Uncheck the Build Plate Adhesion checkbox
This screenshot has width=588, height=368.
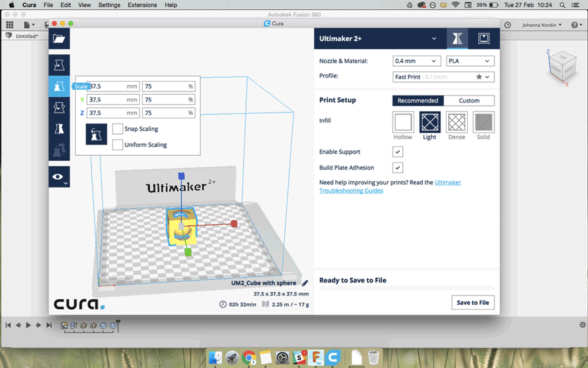(x=397, y=167)
